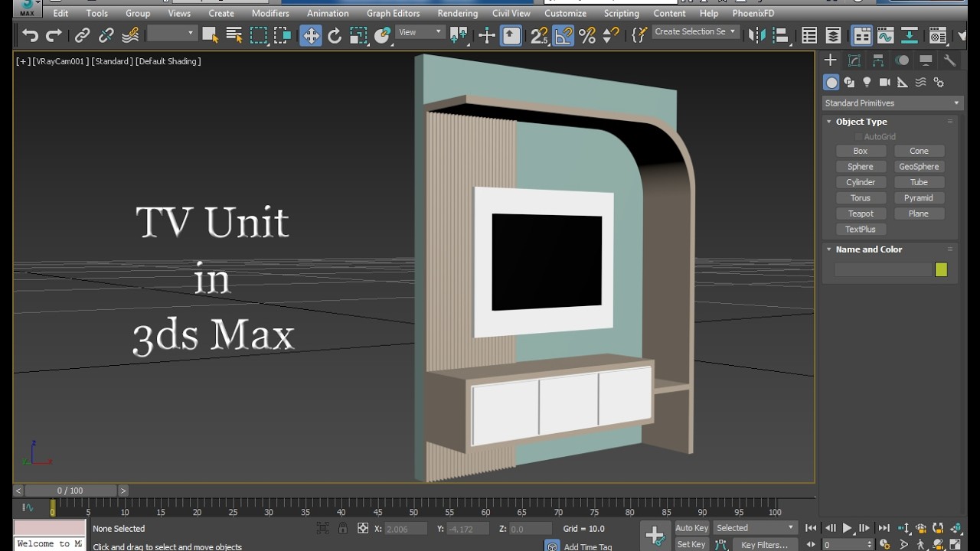Click the Mirror tool icon

[756, 35]
